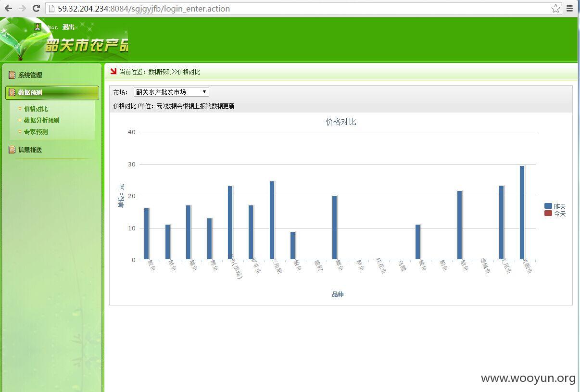The height and width of the screenshot is (392, 580).
Task: Click the 系统管理 section icon
Action: [12, 75]
